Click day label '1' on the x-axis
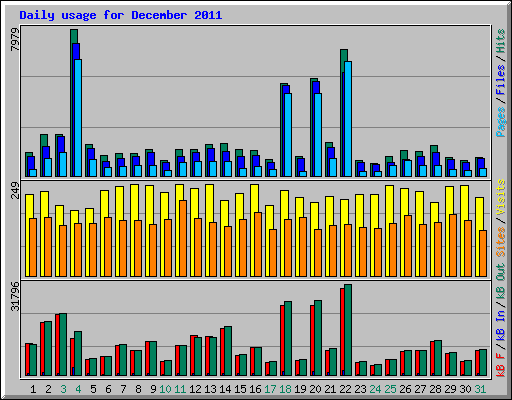 click(x=33, y=389)
